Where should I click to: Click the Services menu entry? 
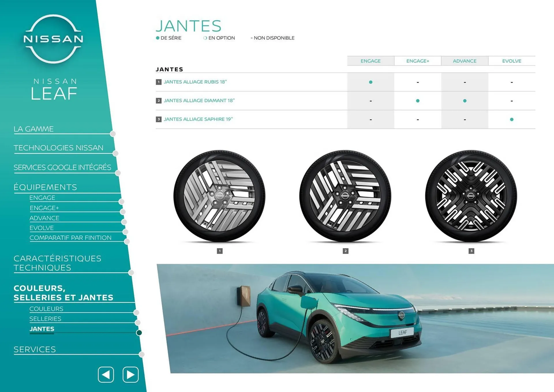pos(35,350)
